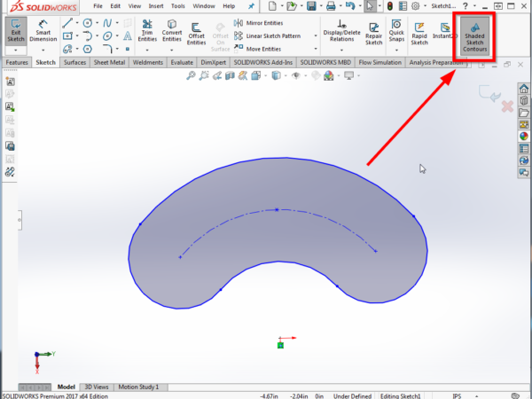
Task: Expand Convert Entities dropdown arrow
Action: 172,51
